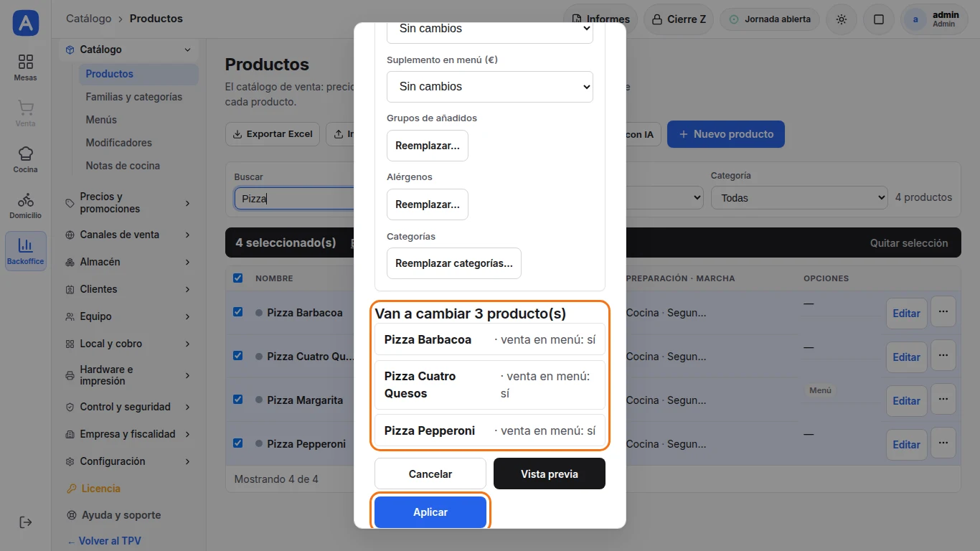Collapse the Catálogo section

click(x=128, y=50)
